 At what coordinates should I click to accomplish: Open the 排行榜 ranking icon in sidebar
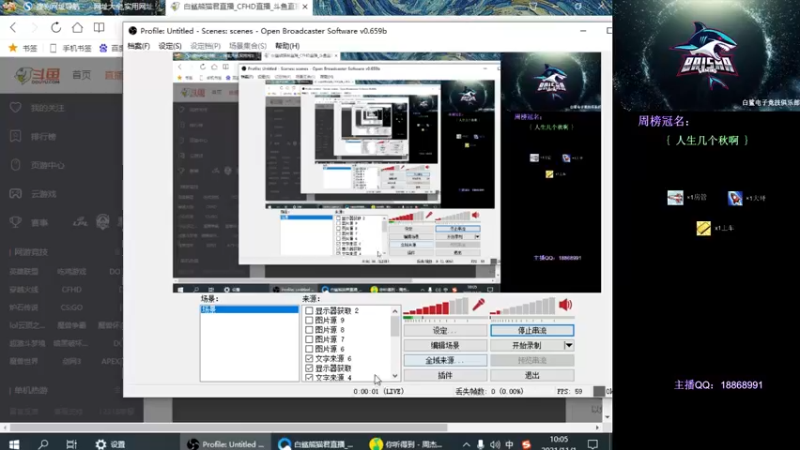click(16, 136)
